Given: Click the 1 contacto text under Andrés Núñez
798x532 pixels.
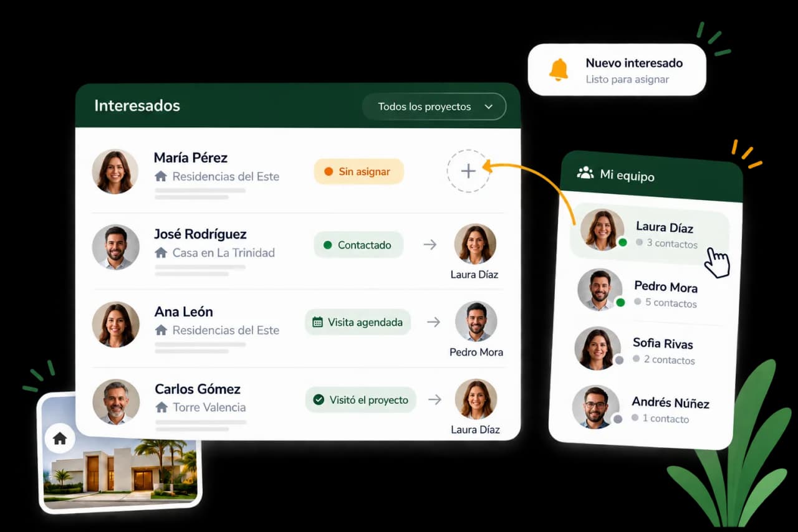Looking at the screenshot, I should 665,419.
